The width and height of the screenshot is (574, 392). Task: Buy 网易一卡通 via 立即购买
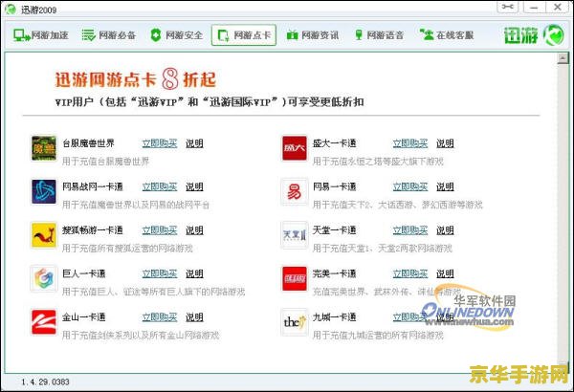[410, 186]
